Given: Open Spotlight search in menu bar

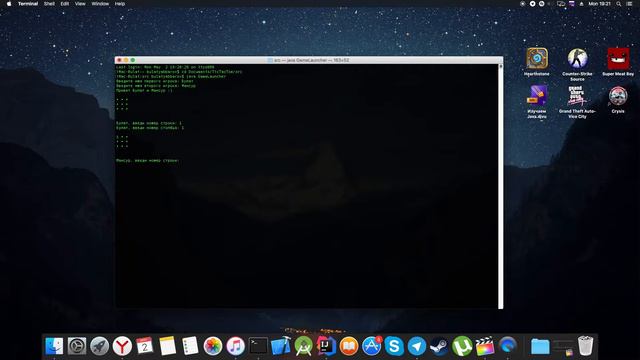Looking at the screenshot, I should click(x=619, y=4).
